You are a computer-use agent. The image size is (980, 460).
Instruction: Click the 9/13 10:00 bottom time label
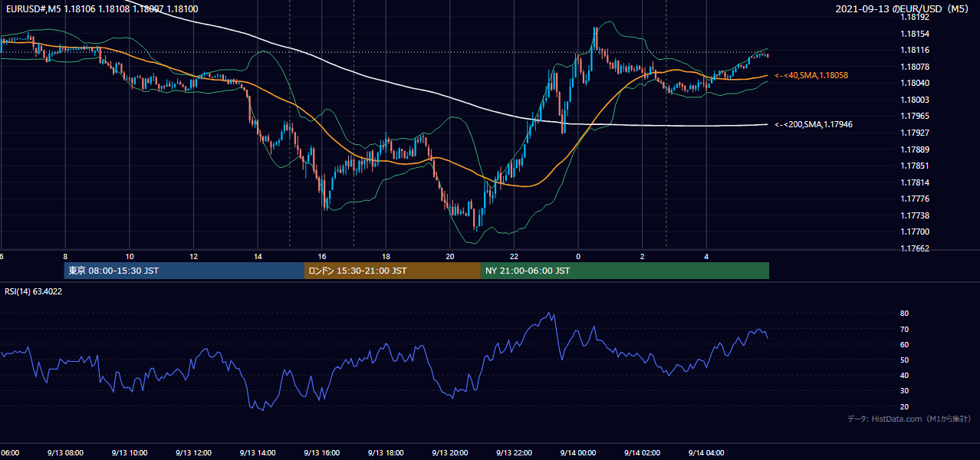[129, 452]
